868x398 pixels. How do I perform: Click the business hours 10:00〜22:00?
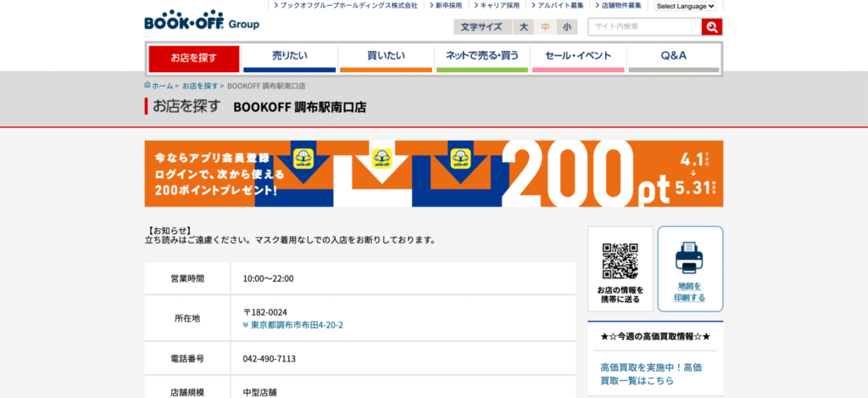[269, 278]
